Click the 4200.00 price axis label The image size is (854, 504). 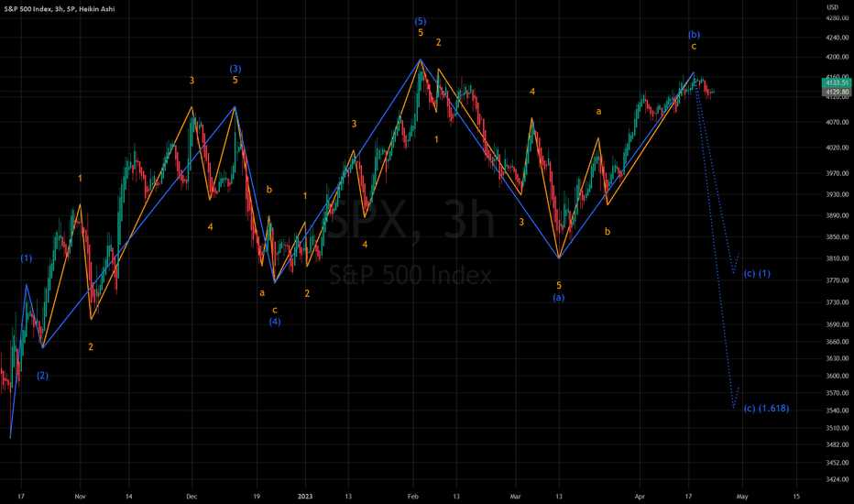click(x=838, y=57)
